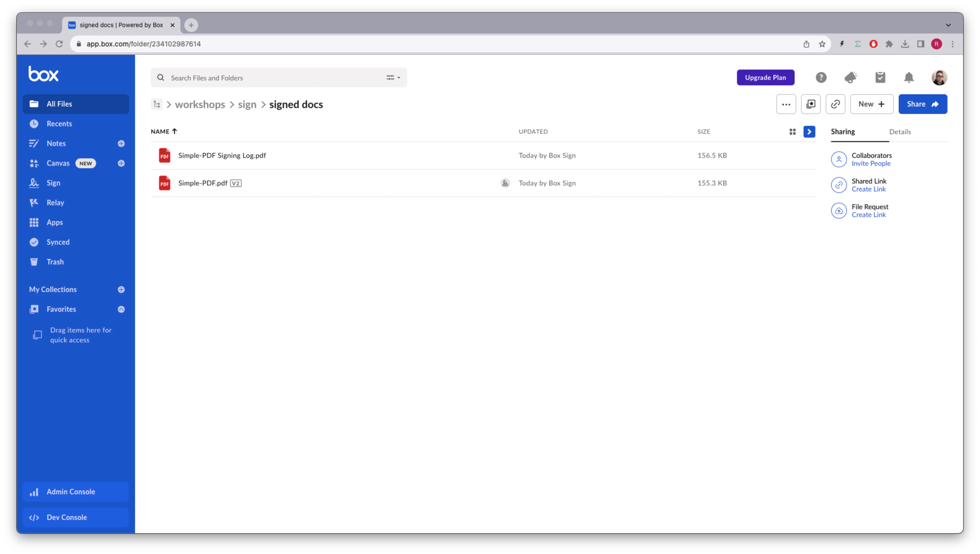Collapse the Favorites section
Screen dimensions: 980x554
(121, 309)
